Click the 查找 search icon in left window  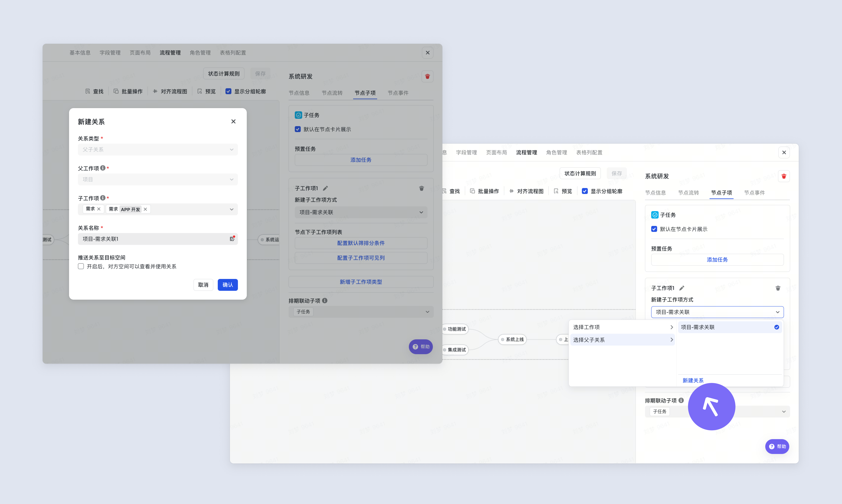pos(88,91)
